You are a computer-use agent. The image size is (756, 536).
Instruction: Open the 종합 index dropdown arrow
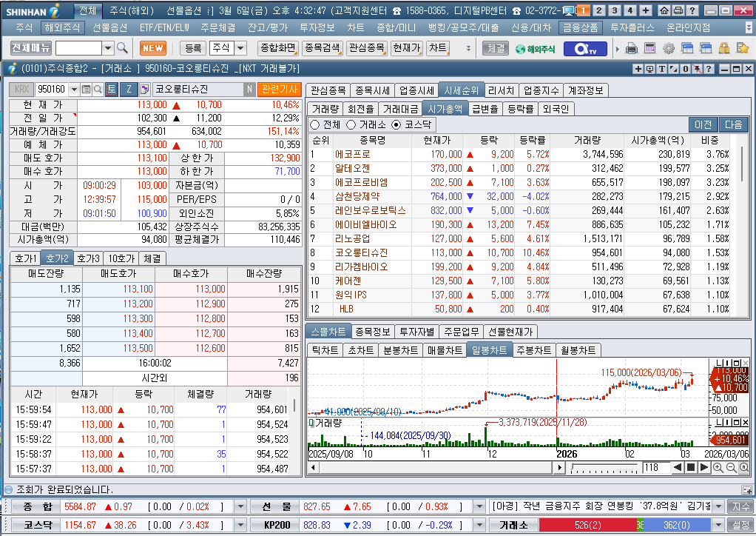pyautogui.click(x=240, y=506)
